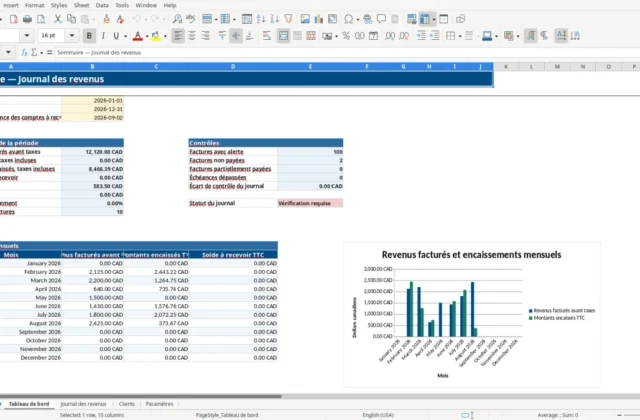Select the Clone Formatting paintbrush icon
The image size is (640, 420).
coord(107,19)
